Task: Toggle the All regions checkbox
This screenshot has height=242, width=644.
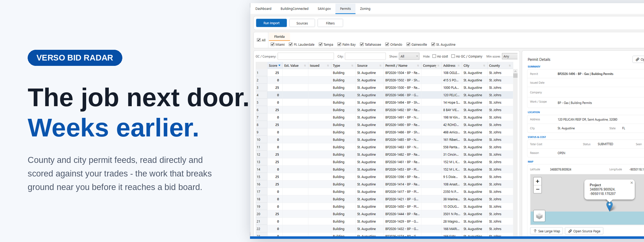Action: [x=258, y=40]
